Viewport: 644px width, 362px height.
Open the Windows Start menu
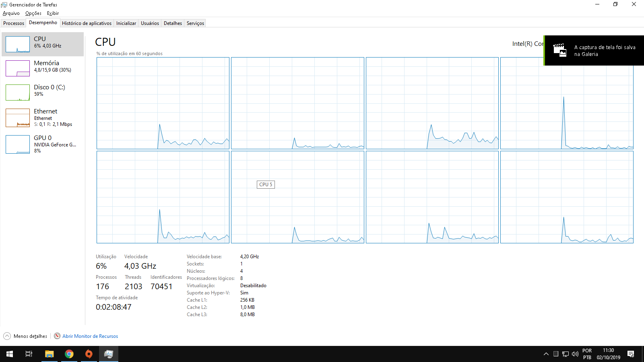coord(10,354)
